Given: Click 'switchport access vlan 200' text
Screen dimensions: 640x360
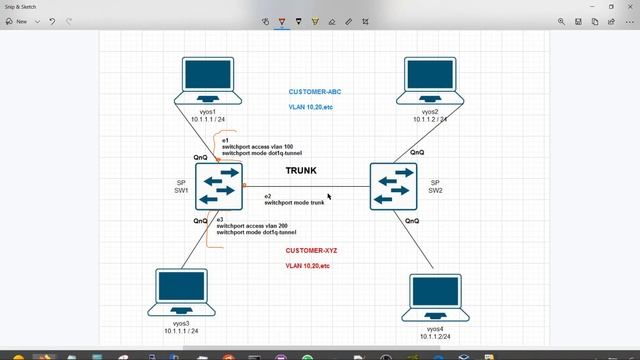Looking at the screenshot, I should 252,226.
